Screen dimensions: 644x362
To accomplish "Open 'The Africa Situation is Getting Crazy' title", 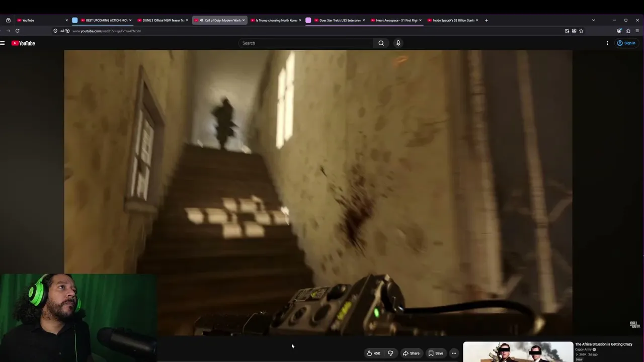I will (x=604, y=344).
